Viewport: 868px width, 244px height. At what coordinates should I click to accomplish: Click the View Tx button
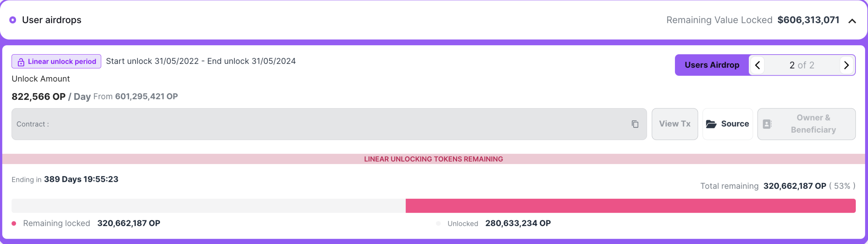(675, 124)
